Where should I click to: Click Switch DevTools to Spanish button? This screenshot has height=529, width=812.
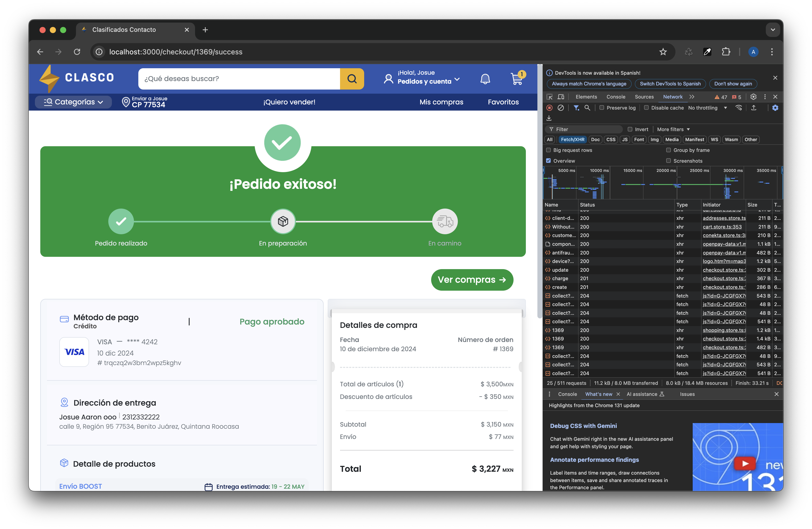pos(670,84)
